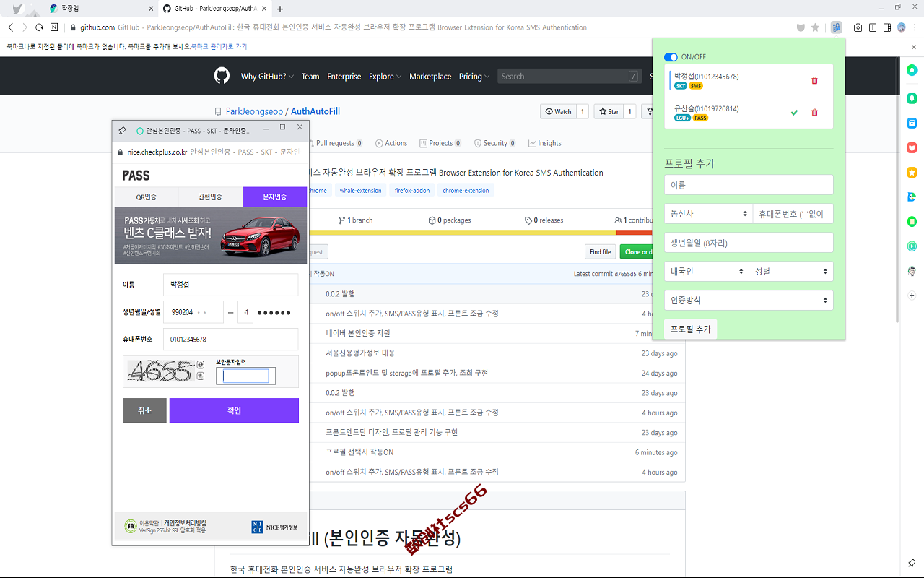The image size is (924, 578).
Task: Switch to the 확장앱 browser tab
Action: tap(100, 9)
